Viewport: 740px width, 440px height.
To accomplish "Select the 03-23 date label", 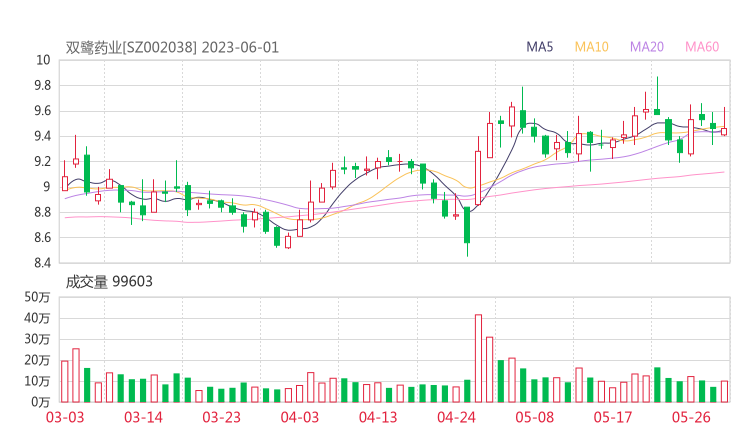I will click(221, 417).
